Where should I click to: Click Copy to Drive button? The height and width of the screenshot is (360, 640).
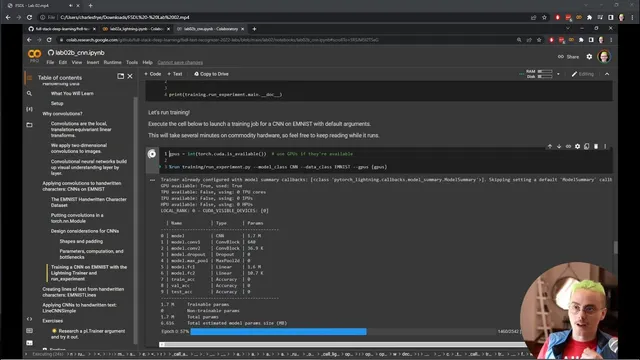[211, 74]
